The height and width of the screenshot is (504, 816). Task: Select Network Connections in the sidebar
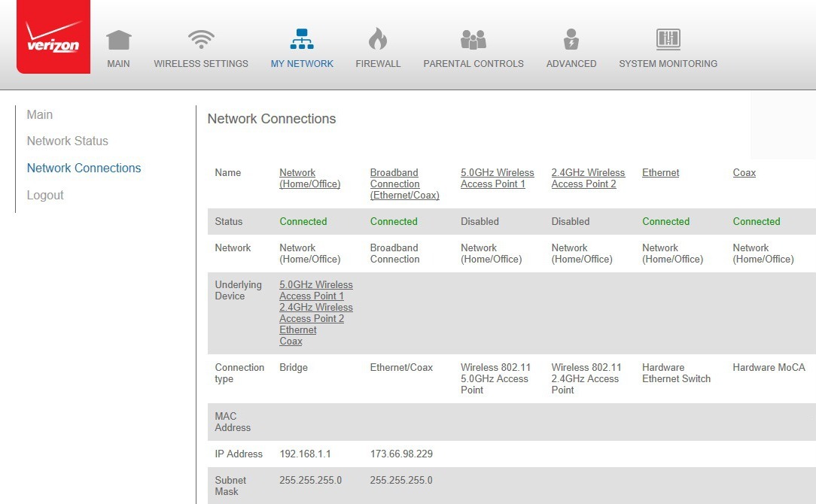tap(84, 168)
